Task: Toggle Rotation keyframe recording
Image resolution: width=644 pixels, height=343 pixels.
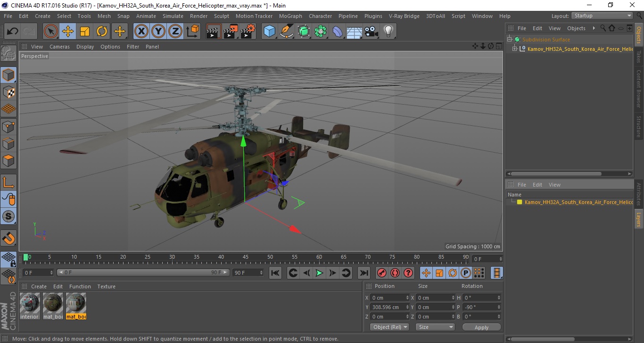Action: pyautogui.click(x=453, y=273)
